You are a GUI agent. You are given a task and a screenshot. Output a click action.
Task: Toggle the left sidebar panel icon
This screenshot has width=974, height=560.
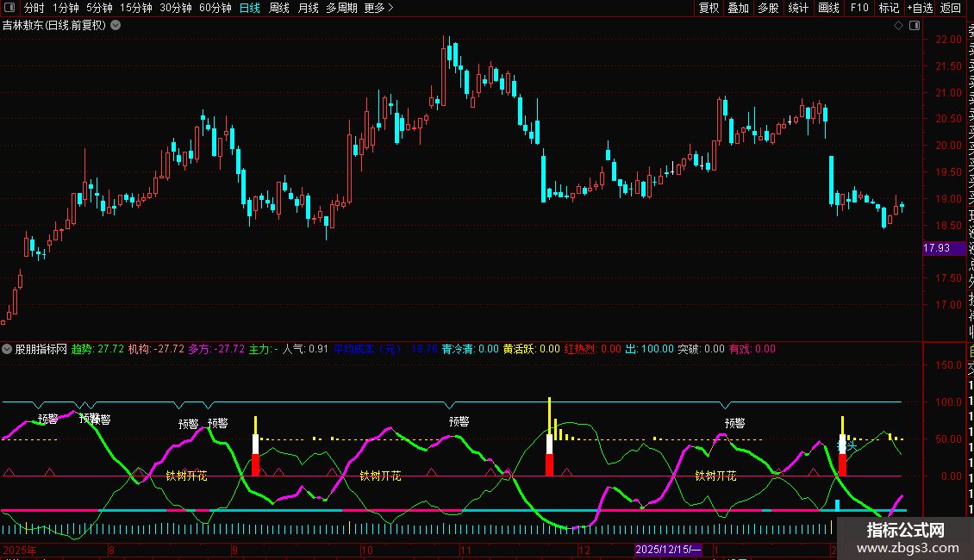pyautogui.click(x=8, y=8)
